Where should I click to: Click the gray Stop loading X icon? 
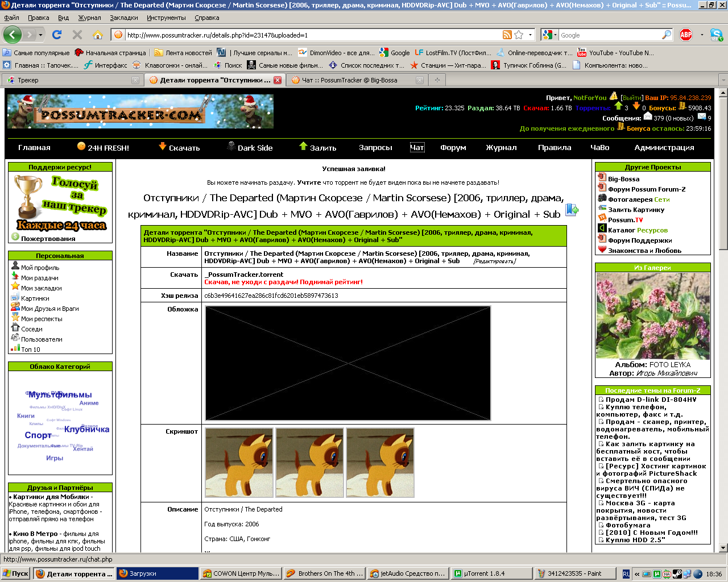click(x=77, y=35)
